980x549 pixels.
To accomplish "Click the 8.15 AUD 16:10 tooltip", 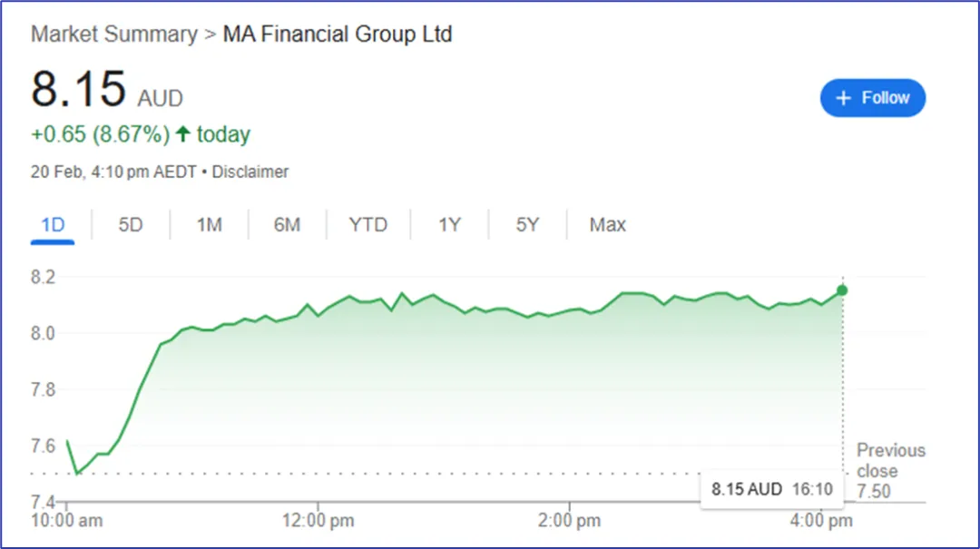I will 771,489.
